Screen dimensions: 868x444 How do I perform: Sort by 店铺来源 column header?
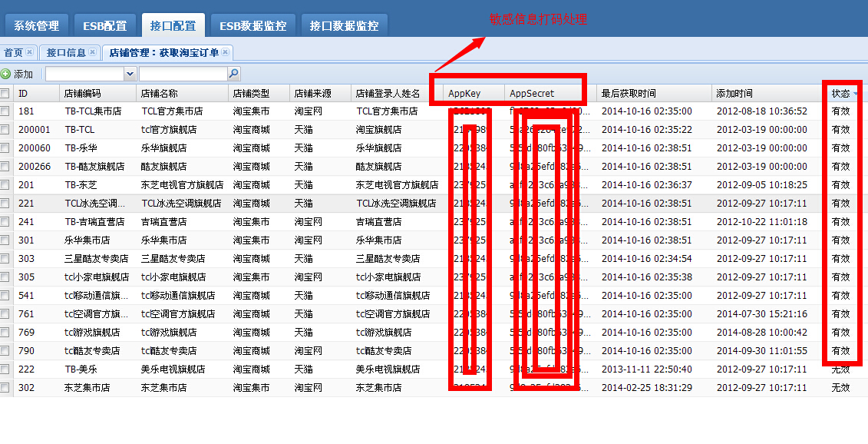pyautogui.click(x=320, y=93)
